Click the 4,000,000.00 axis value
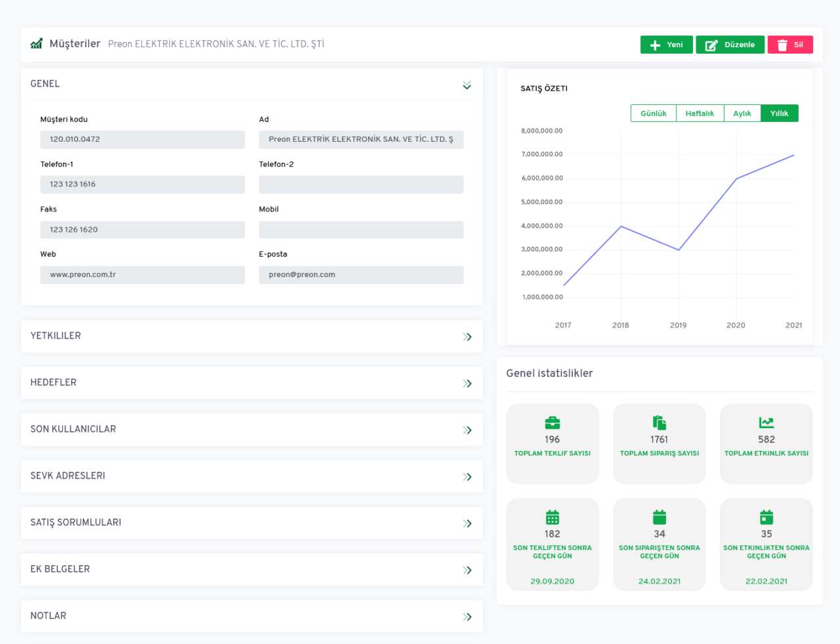This screenshot has width=840, height=644. 542,226
